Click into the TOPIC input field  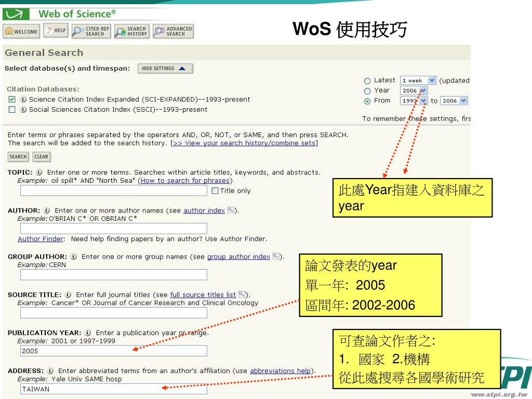tap(114, 191)
